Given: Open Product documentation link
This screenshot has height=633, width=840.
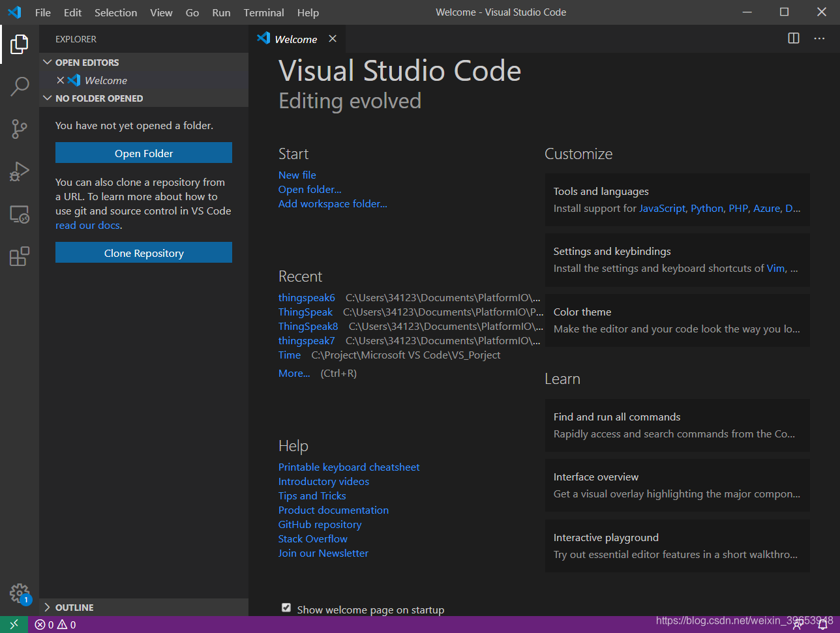Looking at the screenshot, I should pyautogui.click(x=333, y=510).
